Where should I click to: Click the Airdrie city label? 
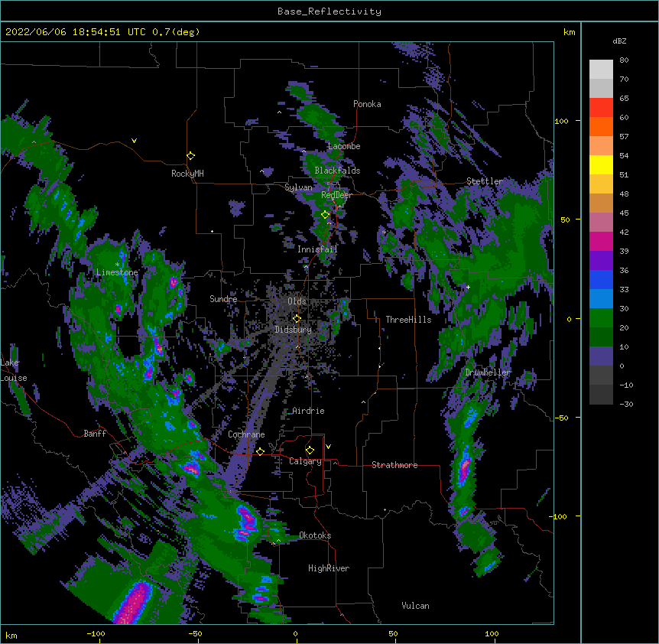click(x=308, y=411)
